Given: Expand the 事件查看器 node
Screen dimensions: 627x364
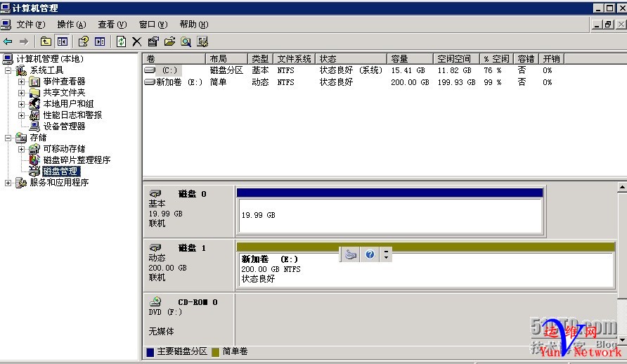Looking at the screenshot, I should click(21, 82).
